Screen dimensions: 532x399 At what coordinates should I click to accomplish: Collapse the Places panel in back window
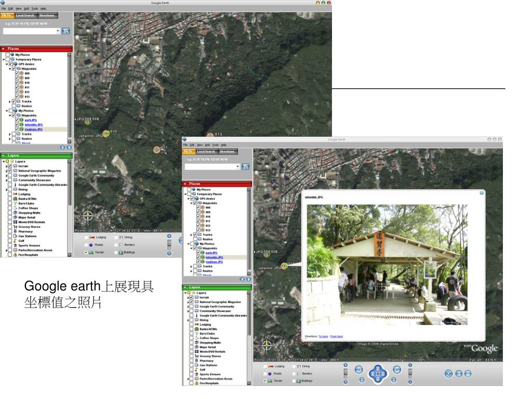click(x=4, y=49)
